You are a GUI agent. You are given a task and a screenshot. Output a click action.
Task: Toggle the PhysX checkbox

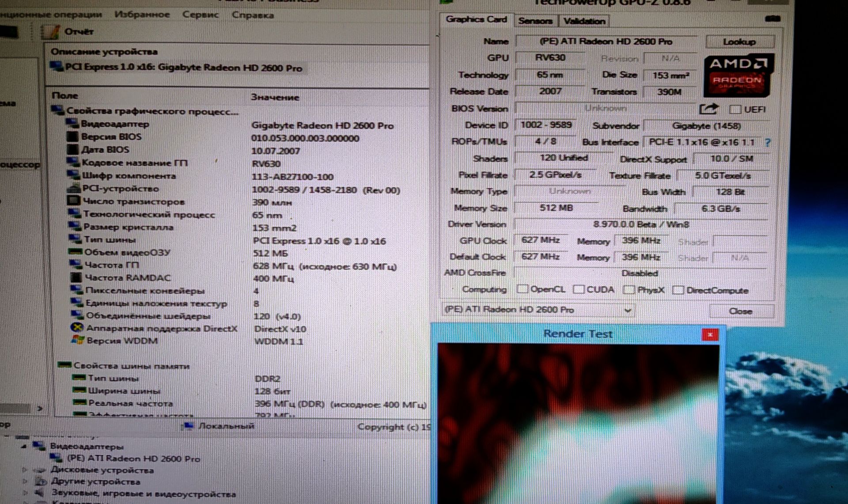(628, 290)
